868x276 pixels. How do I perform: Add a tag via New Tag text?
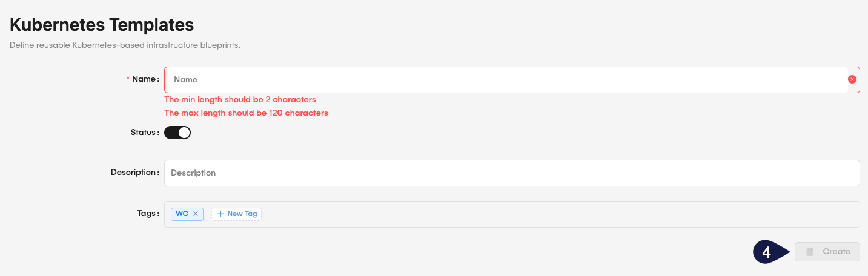[x=242, y=214]
